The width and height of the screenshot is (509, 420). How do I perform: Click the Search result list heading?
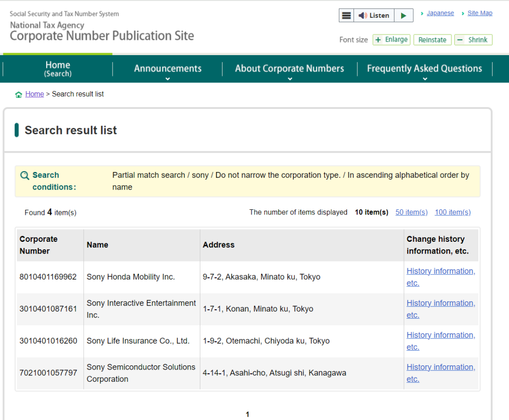click(70, 130)
